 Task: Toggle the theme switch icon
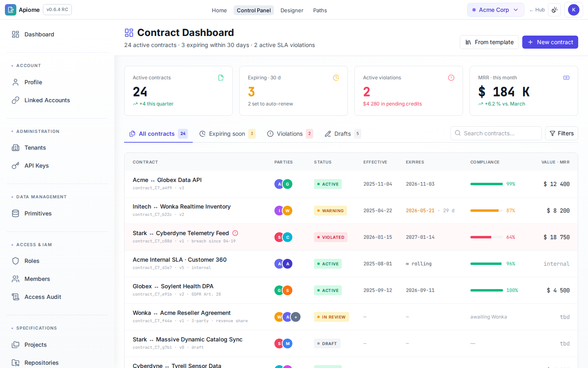pyautogui.click(x=555, y=10)
